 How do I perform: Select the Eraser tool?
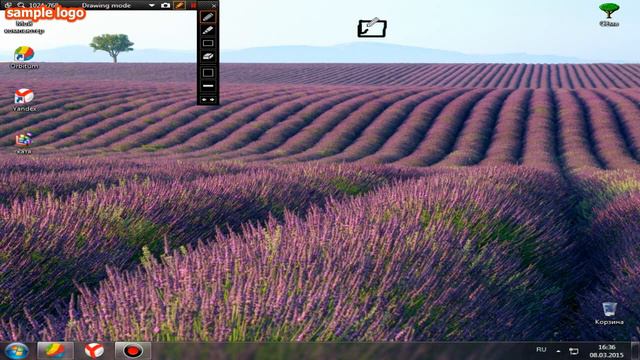tap(208, 56)
